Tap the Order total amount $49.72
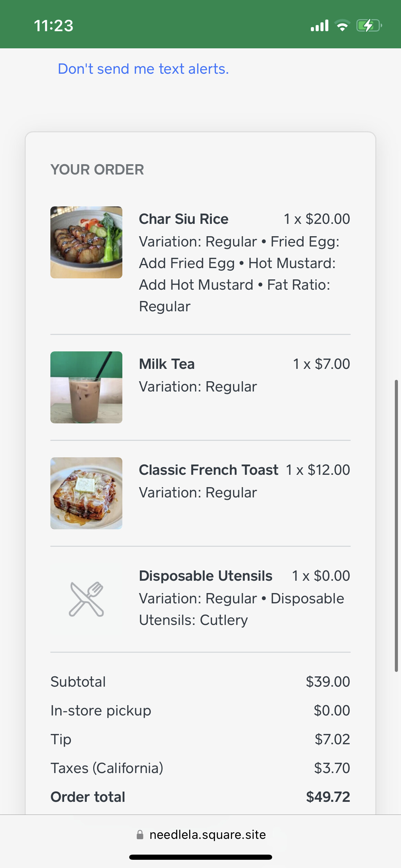 pos(328,797)
